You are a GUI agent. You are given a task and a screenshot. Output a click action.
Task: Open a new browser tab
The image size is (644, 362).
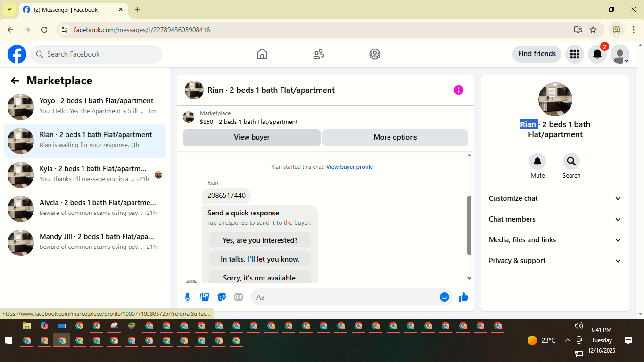pos(138,9)
